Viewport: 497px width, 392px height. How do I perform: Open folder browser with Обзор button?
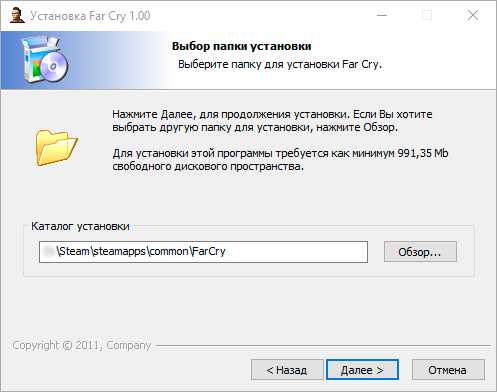[x=420, y=252]
